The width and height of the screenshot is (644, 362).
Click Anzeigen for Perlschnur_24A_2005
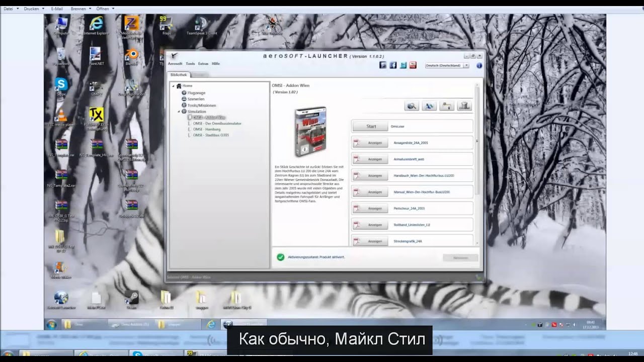[x=370, y=209]
